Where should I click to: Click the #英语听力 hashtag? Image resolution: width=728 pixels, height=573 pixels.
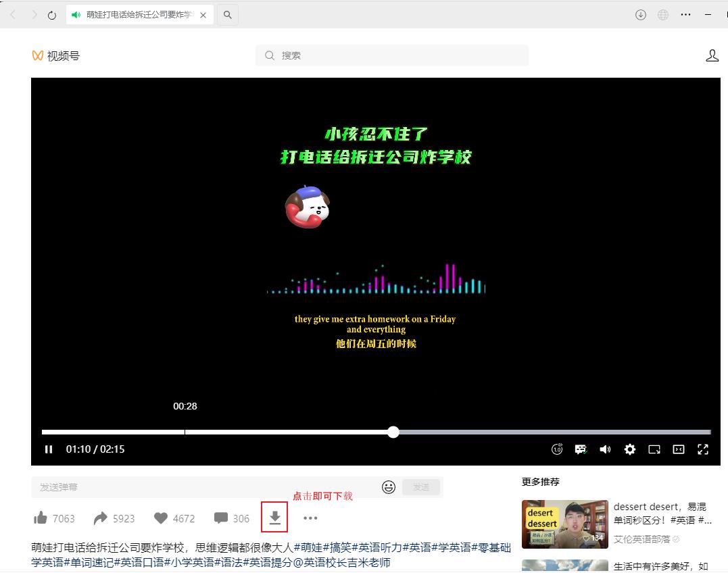tap(377, 547)
